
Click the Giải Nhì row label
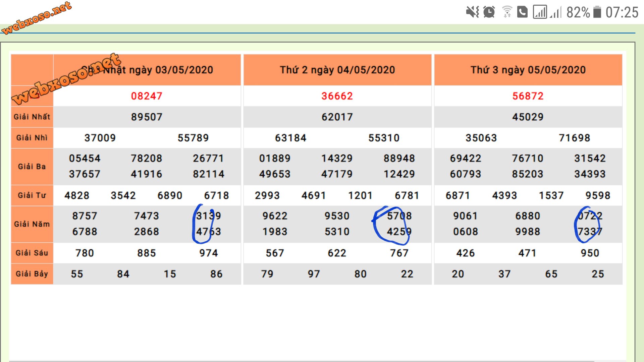coord(32,138)
